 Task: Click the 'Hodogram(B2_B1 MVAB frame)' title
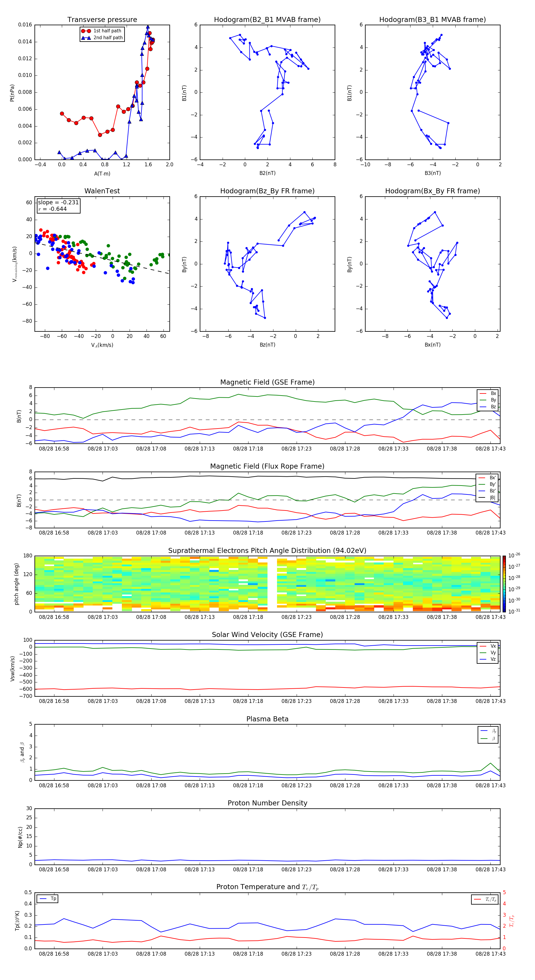(x=267, y=19)
